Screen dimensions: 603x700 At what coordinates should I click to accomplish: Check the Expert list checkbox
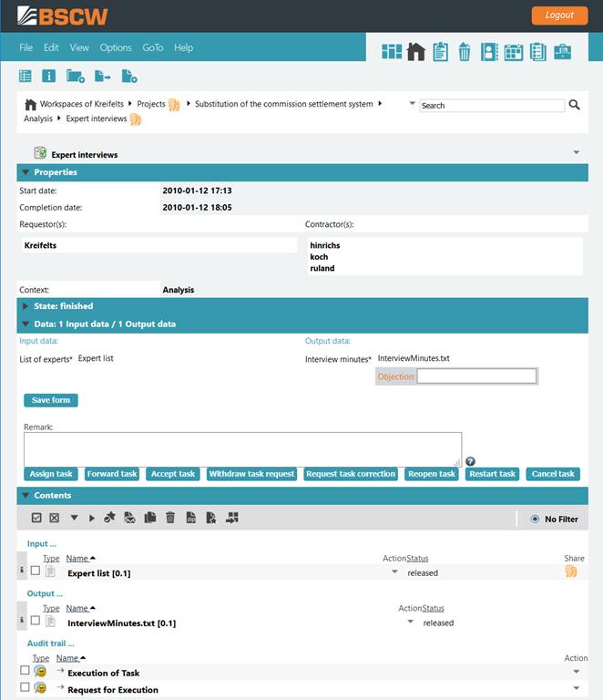[36, 571]
